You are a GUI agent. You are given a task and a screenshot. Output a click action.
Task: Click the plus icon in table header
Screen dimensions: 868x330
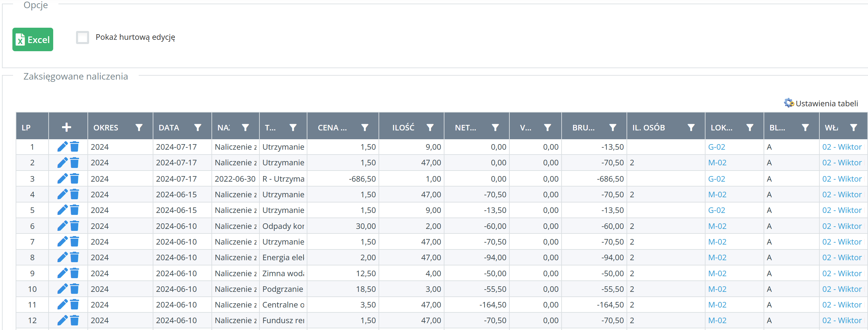66,127
